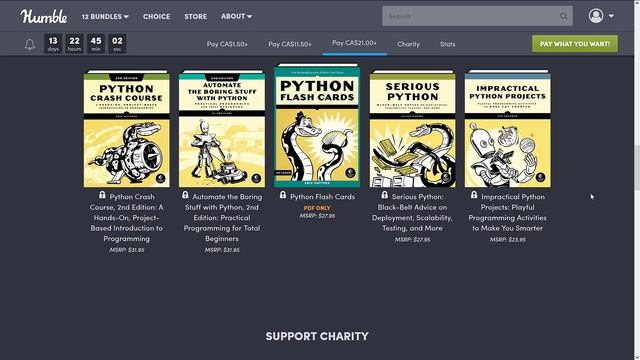Select the Pay CA$21.00+ tier tab
The width and height of the screenshot is (640, 360).
(354, 43)
